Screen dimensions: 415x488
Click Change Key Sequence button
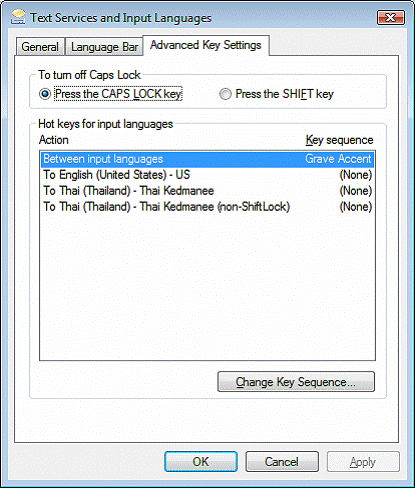296,382
